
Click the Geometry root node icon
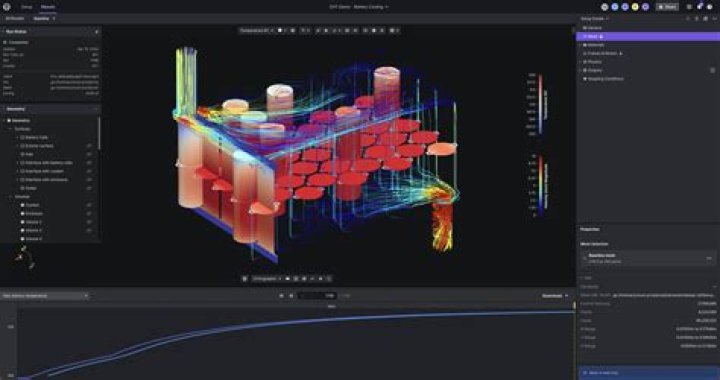[x=9, y=121]
